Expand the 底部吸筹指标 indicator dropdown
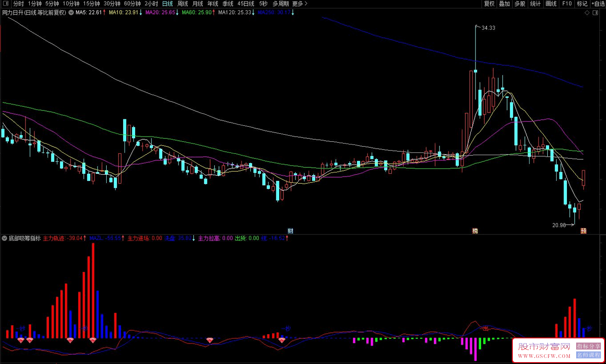 (x=5, y=238)
